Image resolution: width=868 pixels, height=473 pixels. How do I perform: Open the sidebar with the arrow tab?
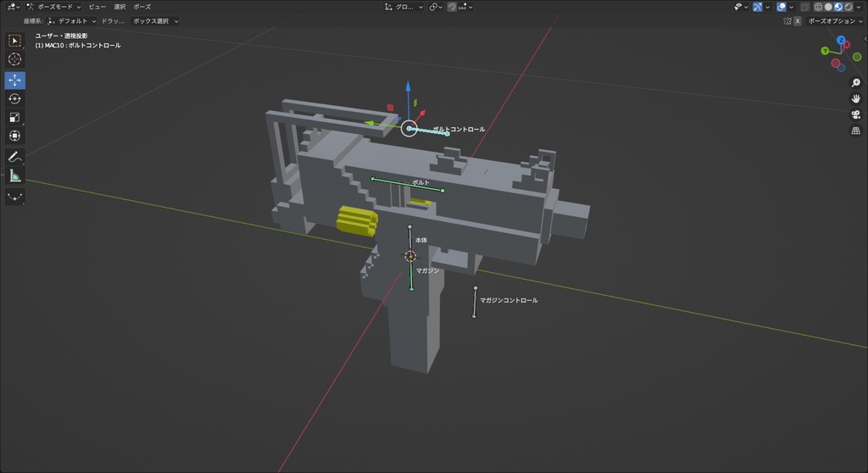click(x=865, y=39)
